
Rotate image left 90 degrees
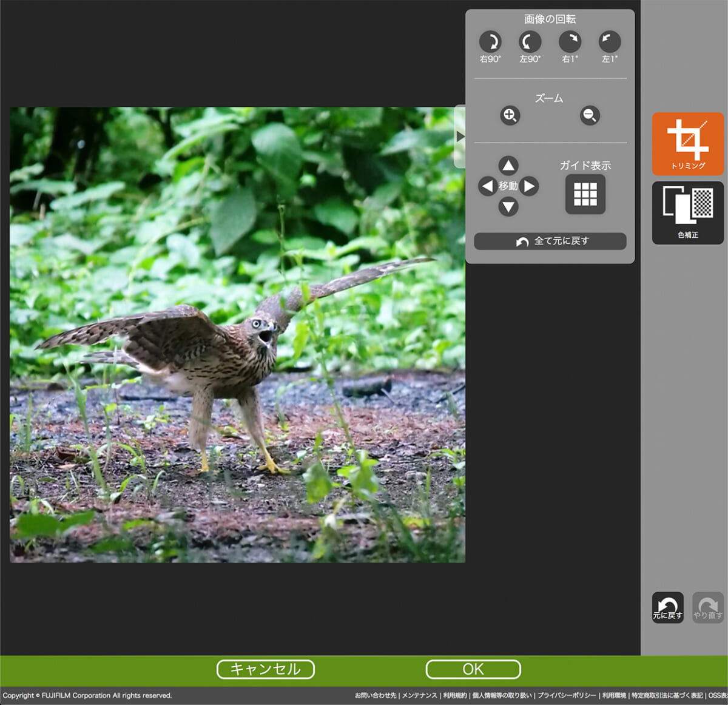tap(530, 42)
